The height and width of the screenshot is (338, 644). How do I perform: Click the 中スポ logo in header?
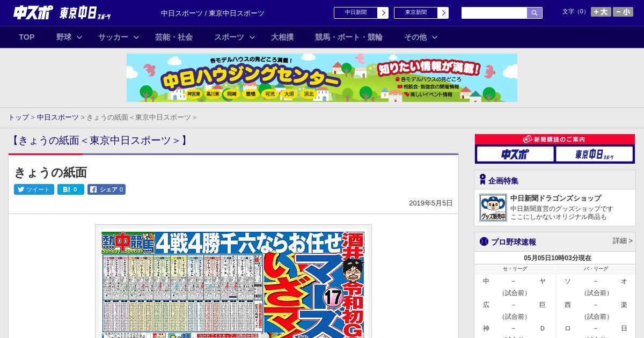click(33, 12)
